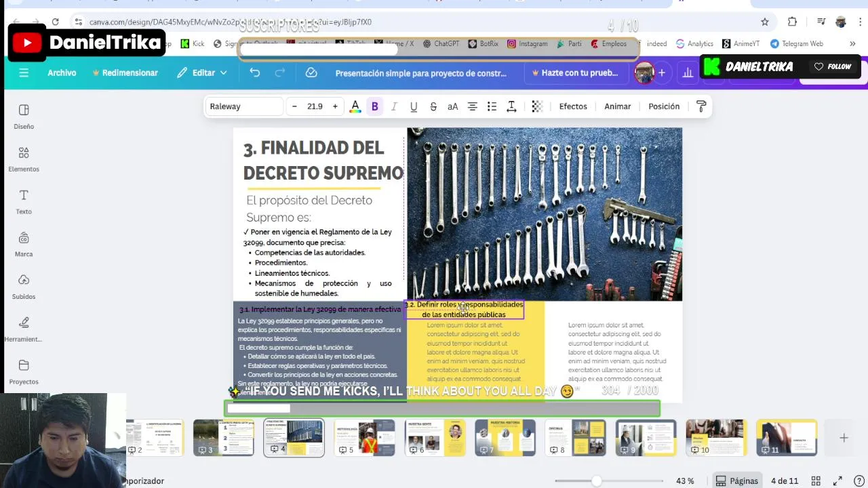
Task: Open the Herramientas sidebar panel
Action: [x=24, y=330]
